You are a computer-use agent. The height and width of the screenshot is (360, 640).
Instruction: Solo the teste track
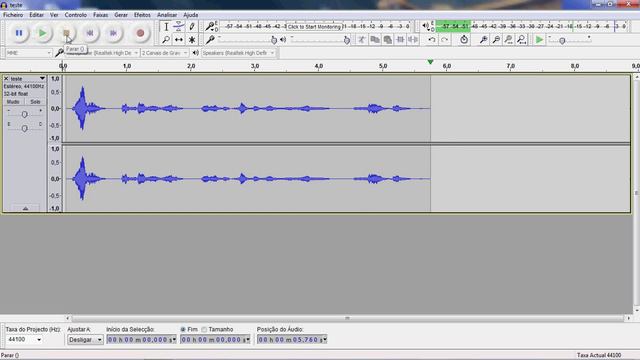[35, 102]
